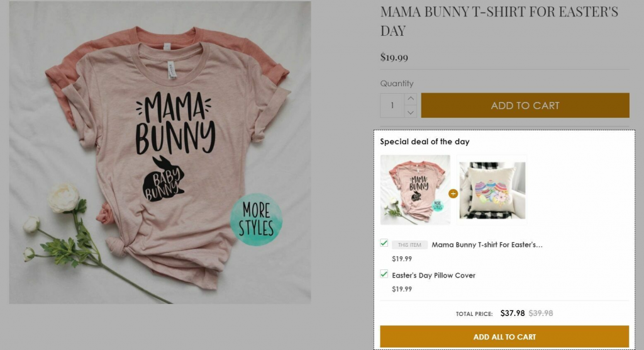
Task: Click the crossed-out $39.98 price
Action: 540,313
